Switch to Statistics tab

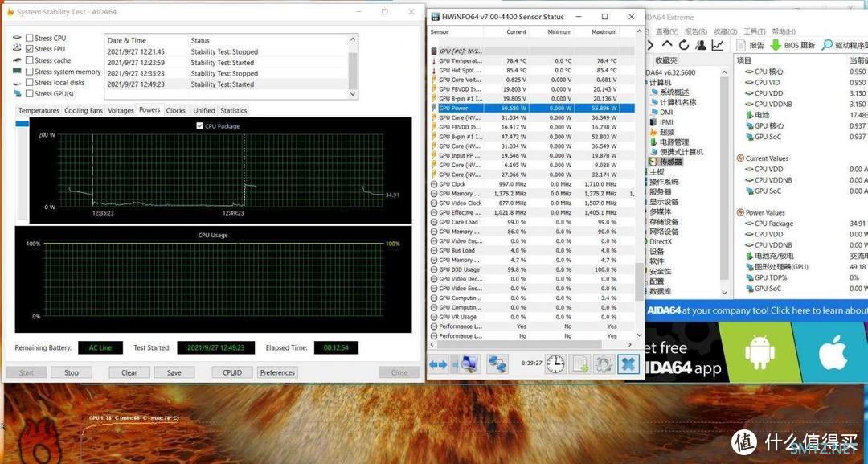pyautogui.click(x=234, y=110)
